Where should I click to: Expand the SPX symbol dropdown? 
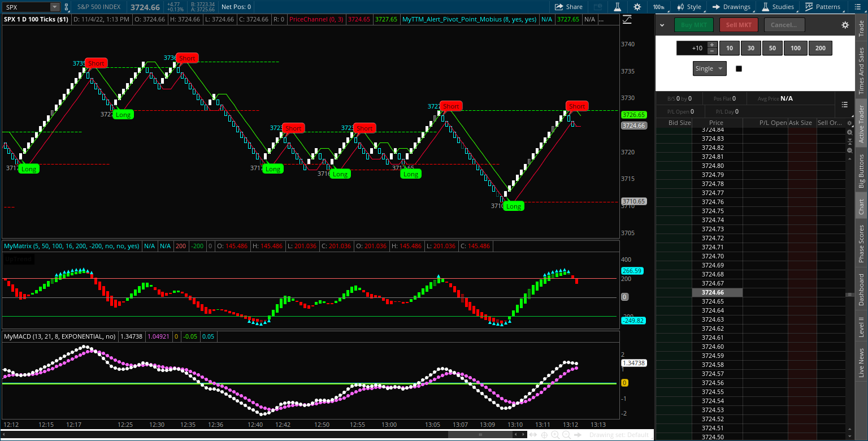54,7
